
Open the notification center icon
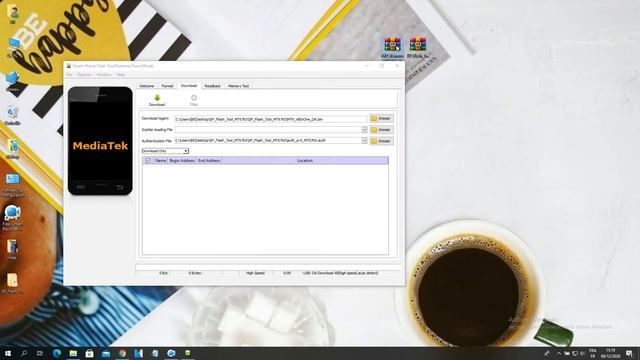pyautogui.click(x=629, y=353)
